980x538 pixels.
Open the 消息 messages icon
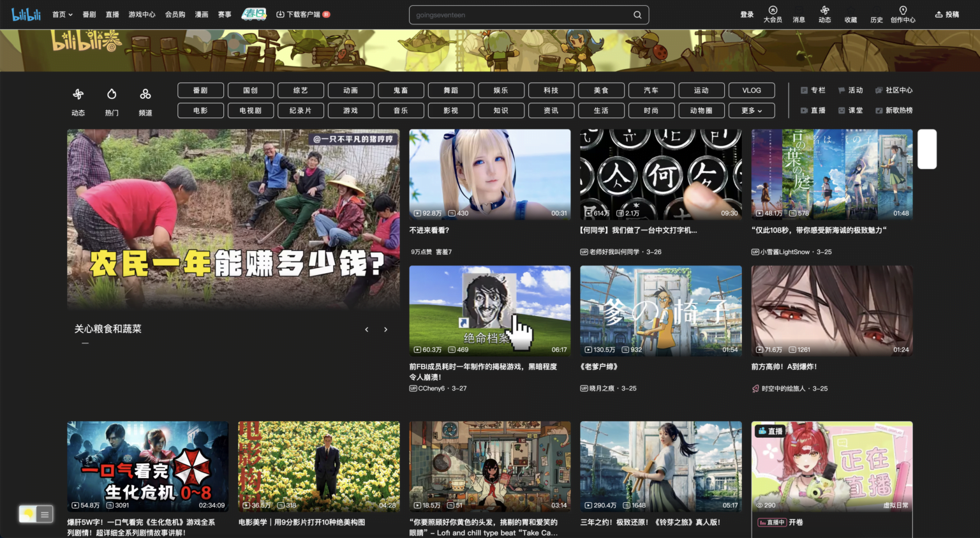tap(798, 14)
